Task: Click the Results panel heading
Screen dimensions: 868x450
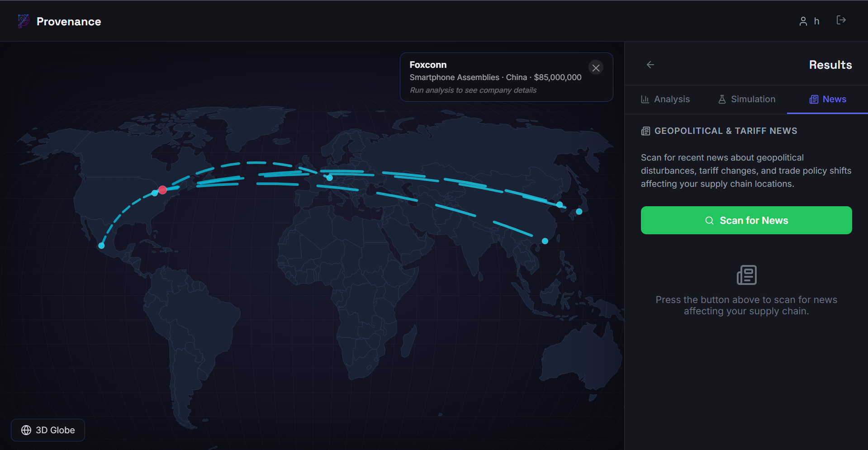Action: (830, 65)
